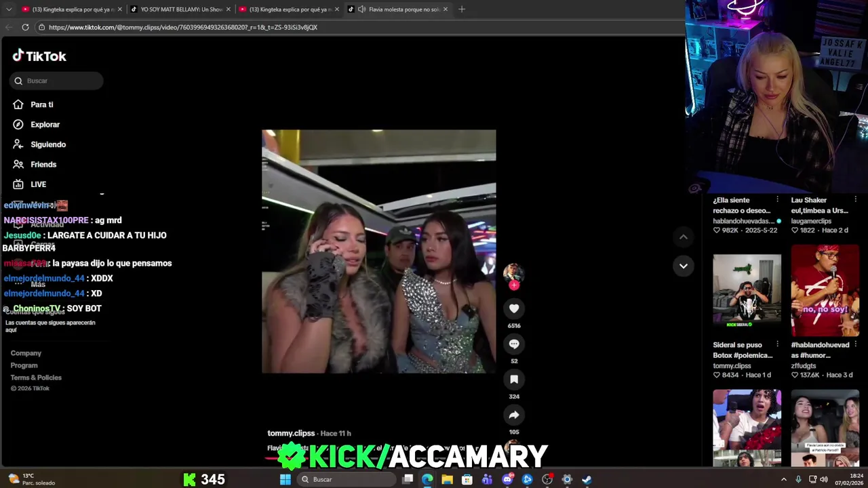Click the microphone icon in system tray
868x488 pixels.
(x=798, y=479)
